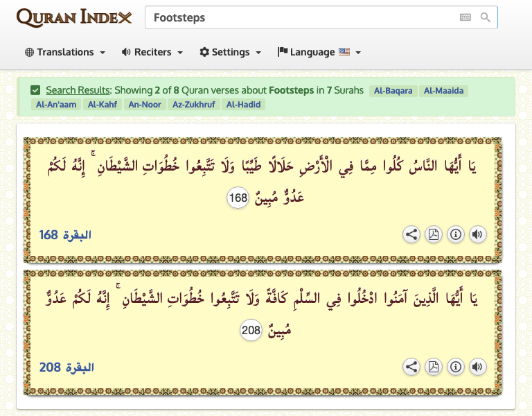Click the globe icon beside Translations
Viewport: 532px width, 416px height.
click(30, 52)
